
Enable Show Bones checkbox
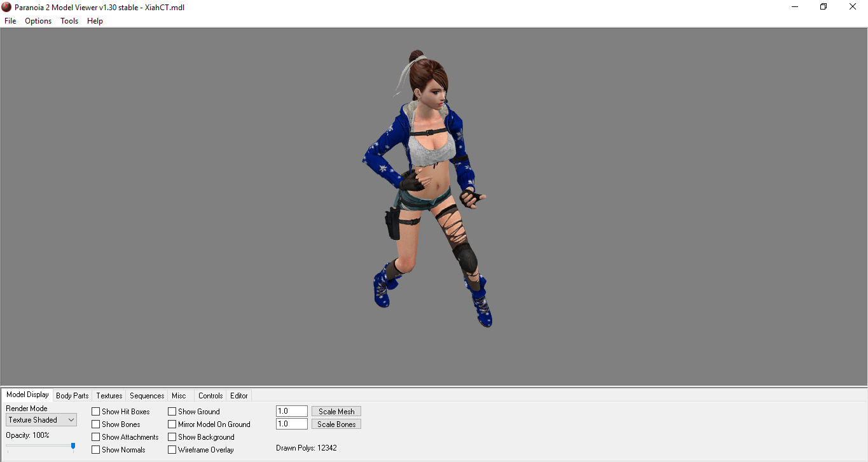pos(96,424)
